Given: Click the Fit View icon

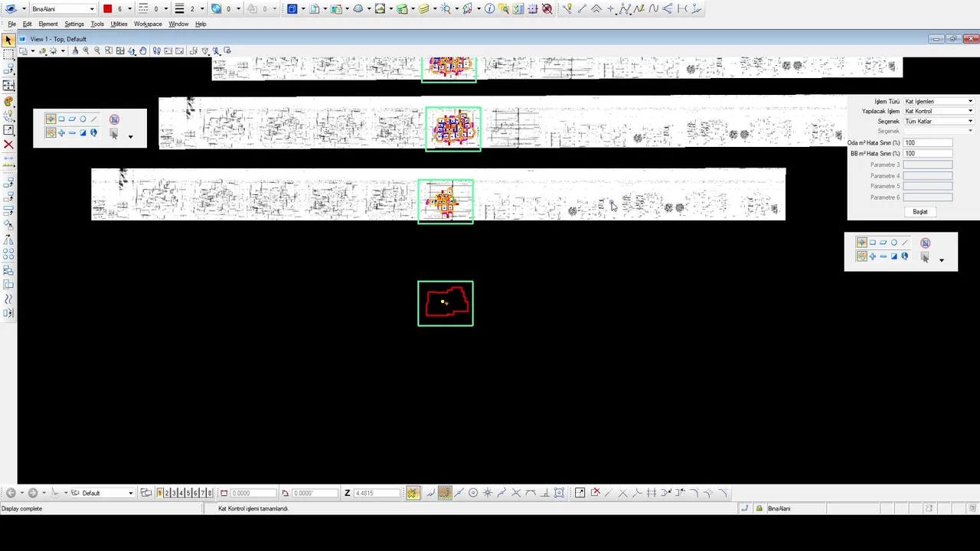Looking at the screenshot, I should tap(120, 51).
